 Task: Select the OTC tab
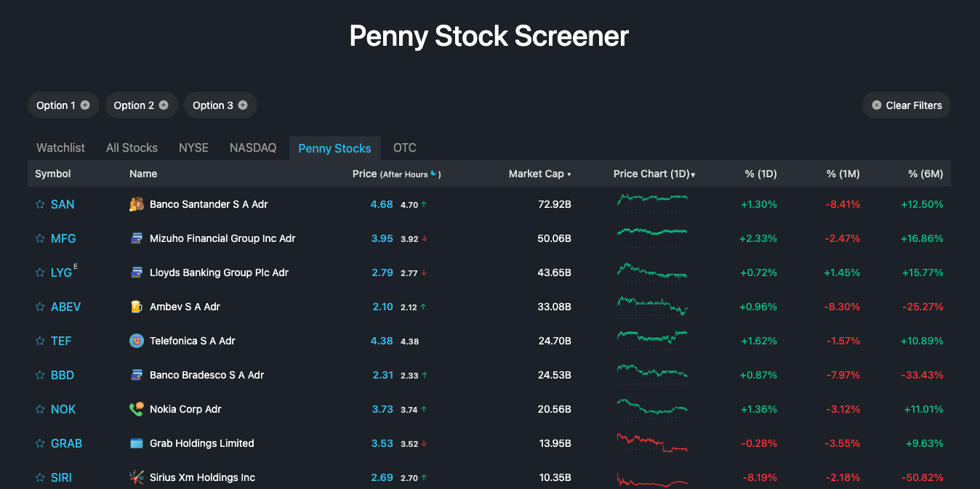coord(405,147)
